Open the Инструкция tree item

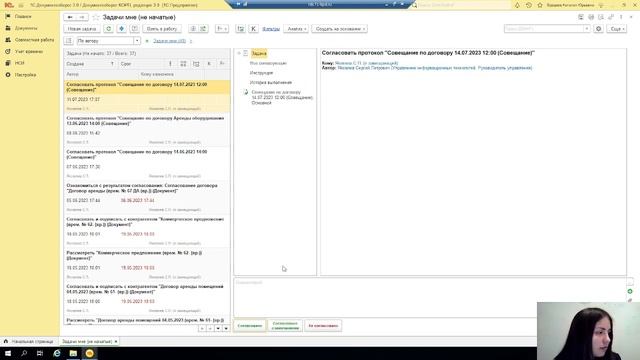[x=261, y=73]
